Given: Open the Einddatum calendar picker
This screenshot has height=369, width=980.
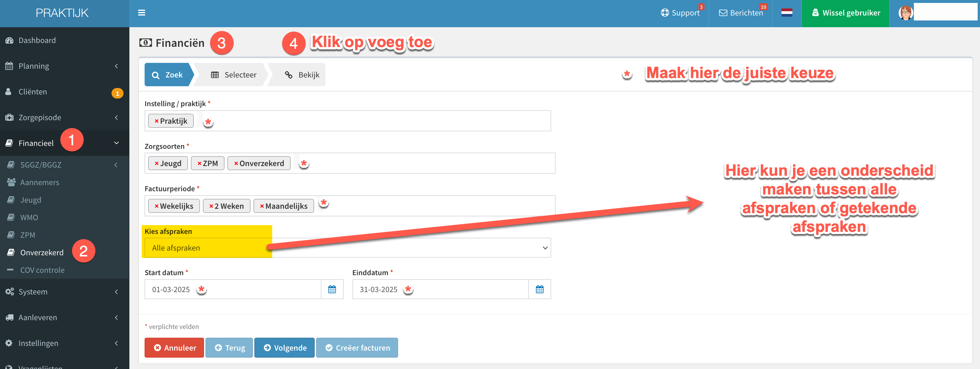Looking at the screenshot, I should tap(539, 289).
